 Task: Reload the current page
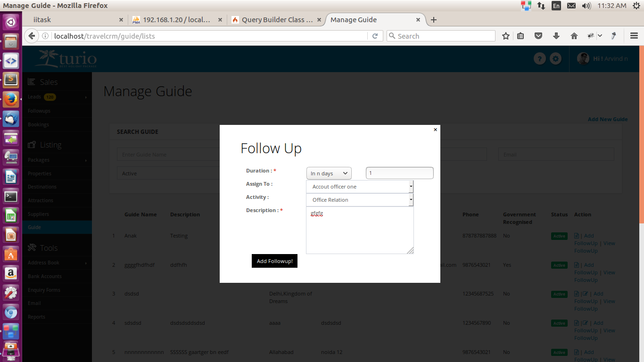(x=375, y=36)
